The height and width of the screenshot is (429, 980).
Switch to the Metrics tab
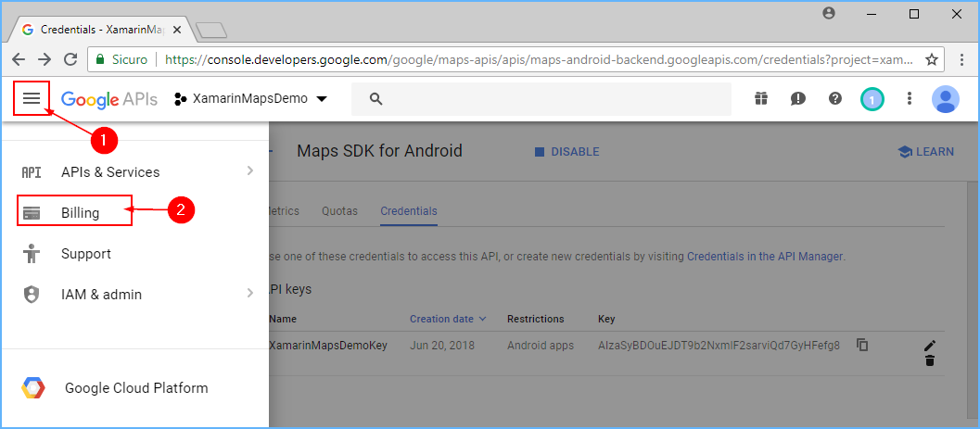point(285,211)
